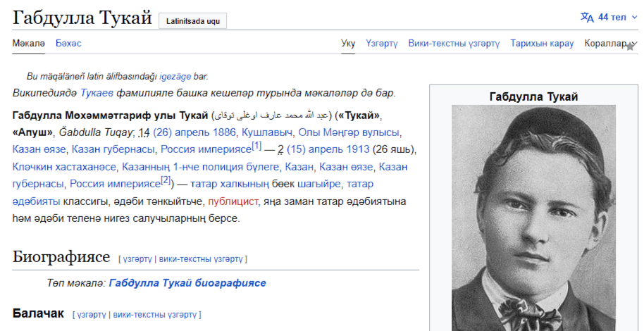Edit the Биографиясе section via үзгәртү
The width and height of the screenshot is (644, 331).
pyautogui.click(x=137, y=259)
